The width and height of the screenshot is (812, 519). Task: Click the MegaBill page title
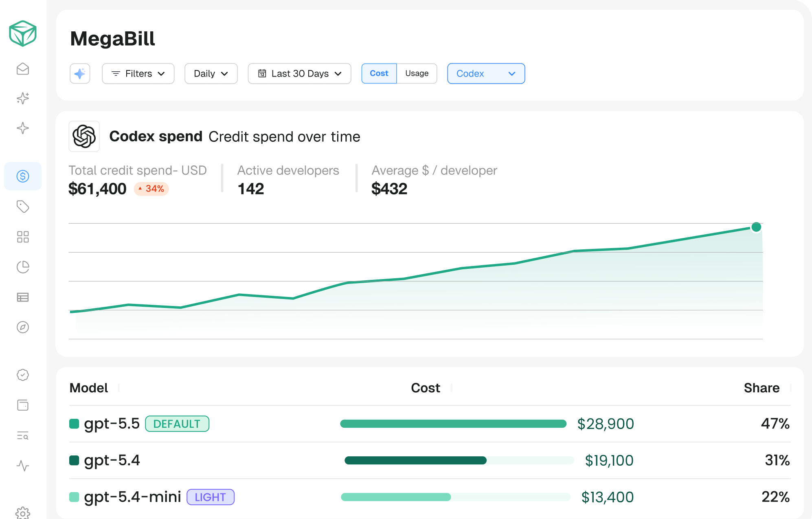[x=112, y=39]
